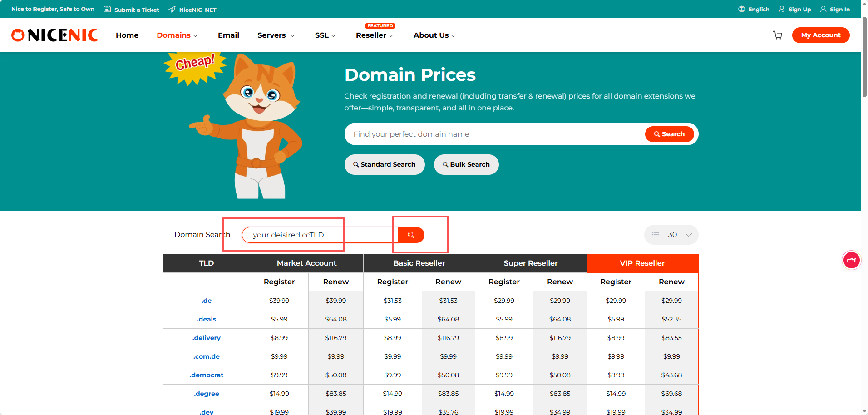
Task: Open the rows-per-page 30 dropdown
Action: 671,235
